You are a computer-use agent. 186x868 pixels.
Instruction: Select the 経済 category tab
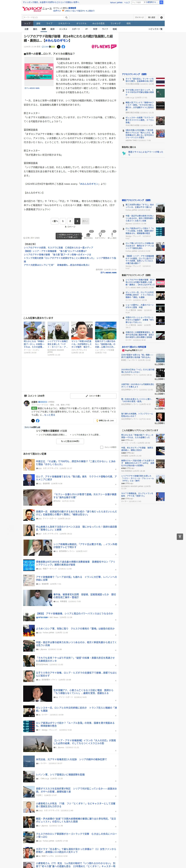point(52,29)
